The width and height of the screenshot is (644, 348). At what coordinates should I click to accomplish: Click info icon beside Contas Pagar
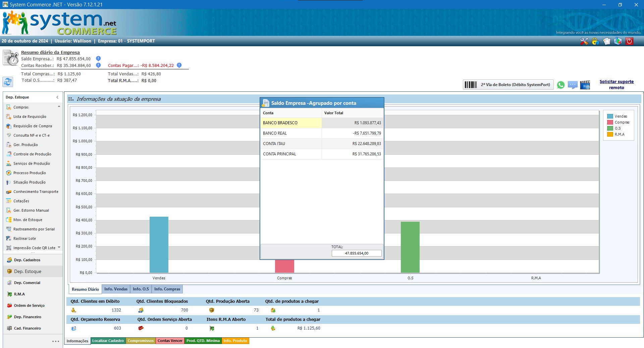[x=179, y=65]
